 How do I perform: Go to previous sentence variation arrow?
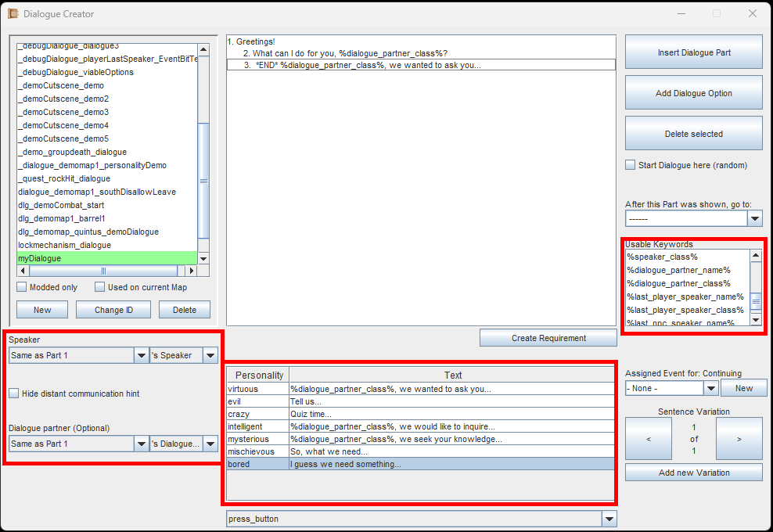point(648,439)
